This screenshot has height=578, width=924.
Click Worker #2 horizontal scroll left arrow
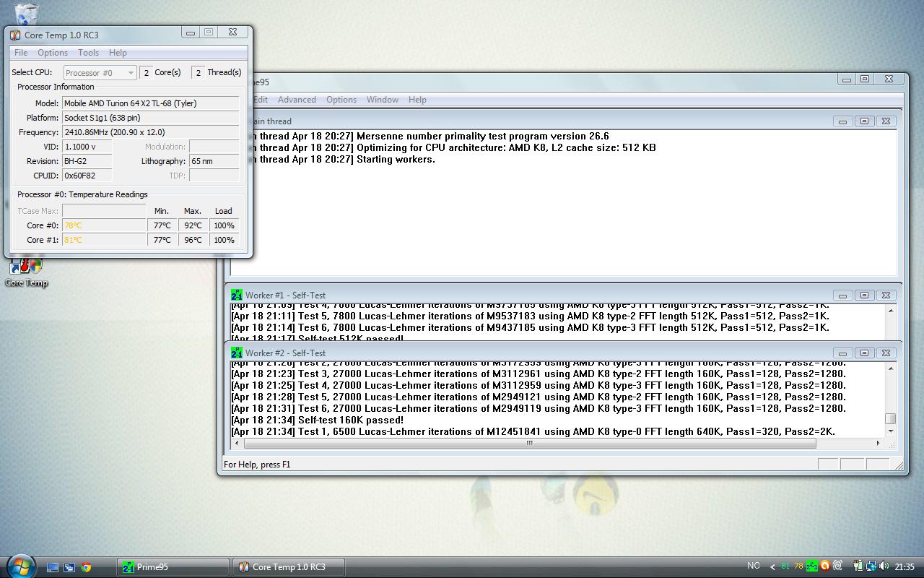coord(237,444)
